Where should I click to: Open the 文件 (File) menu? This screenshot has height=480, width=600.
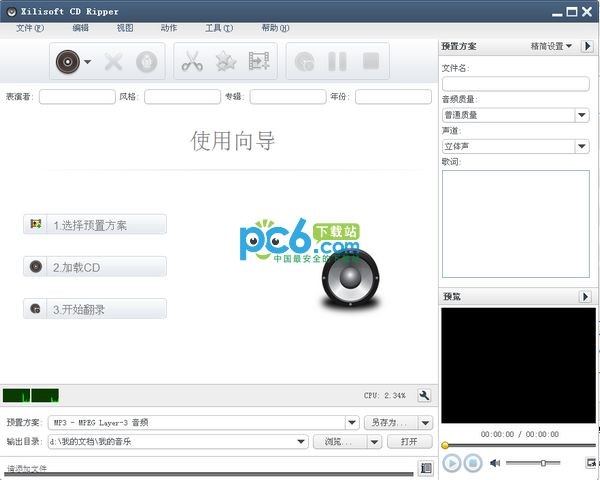pyautogui.click(x=30, y=28)
